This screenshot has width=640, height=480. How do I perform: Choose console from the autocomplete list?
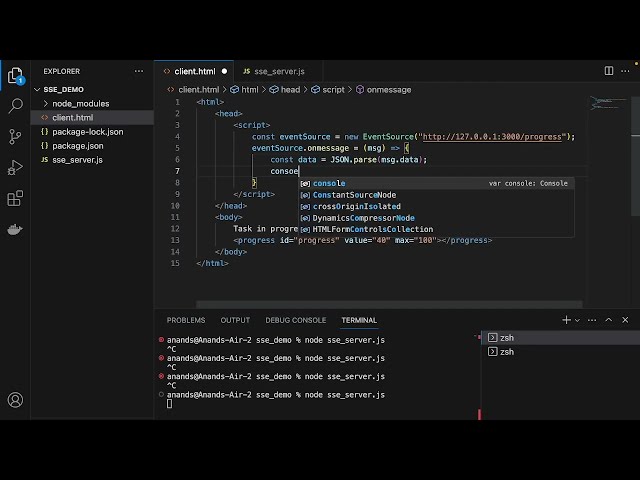436,183
